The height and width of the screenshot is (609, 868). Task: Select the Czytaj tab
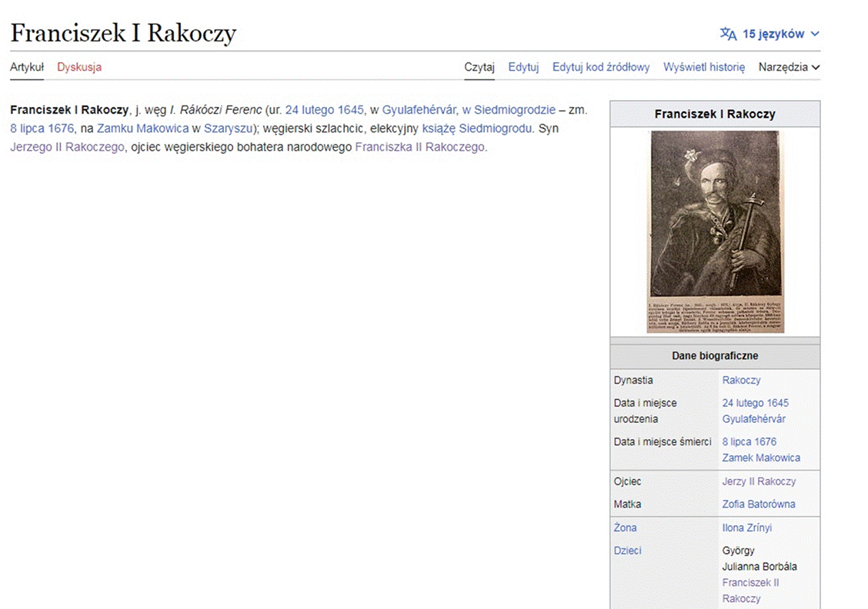479,67
